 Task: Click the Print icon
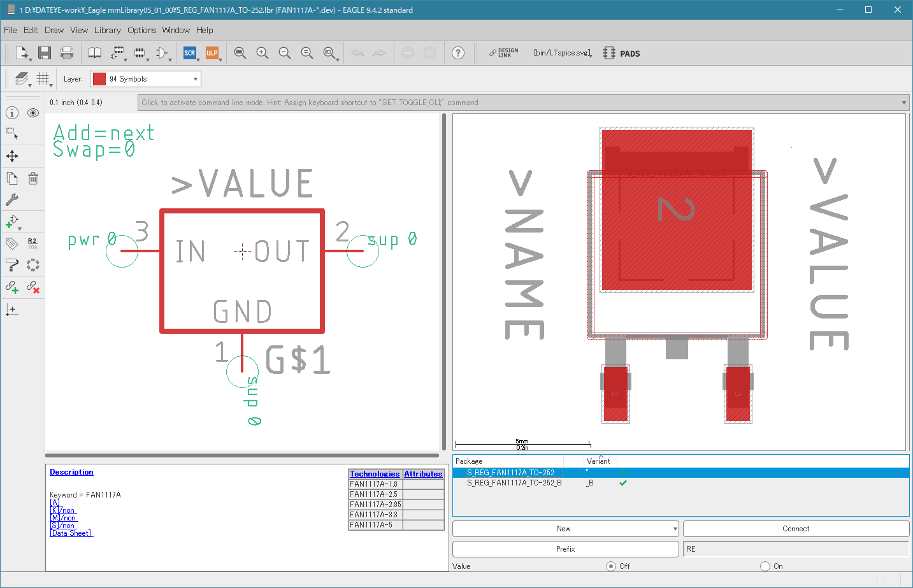point(66,53)
